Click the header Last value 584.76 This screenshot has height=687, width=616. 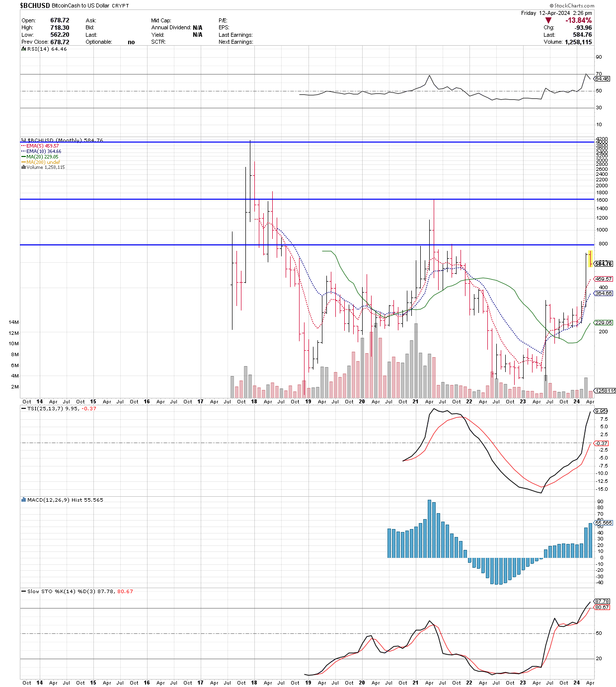pos(583,35)
